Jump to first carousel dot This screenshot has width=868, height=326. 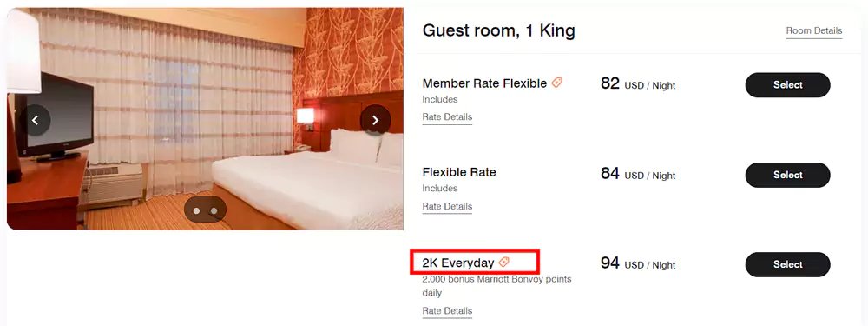[x=196, y=210]
